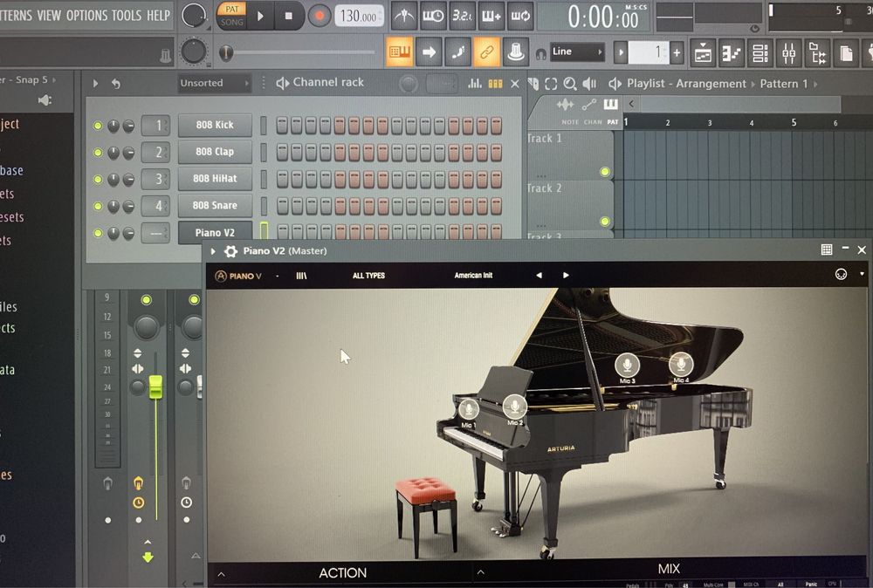This screenshot has height=588, width=873.
Task: Open the Line snap dropdown
Action: (577, 51)
